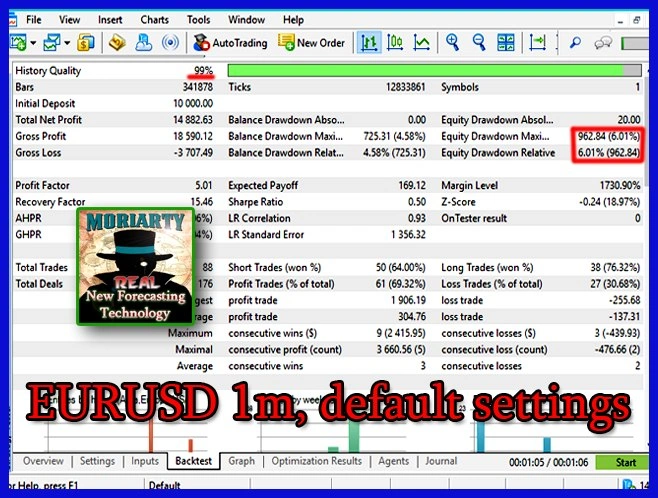Select the bar chart icon
Image resolution: width=658 pixels, height=498 pixels.
[370, 43]
